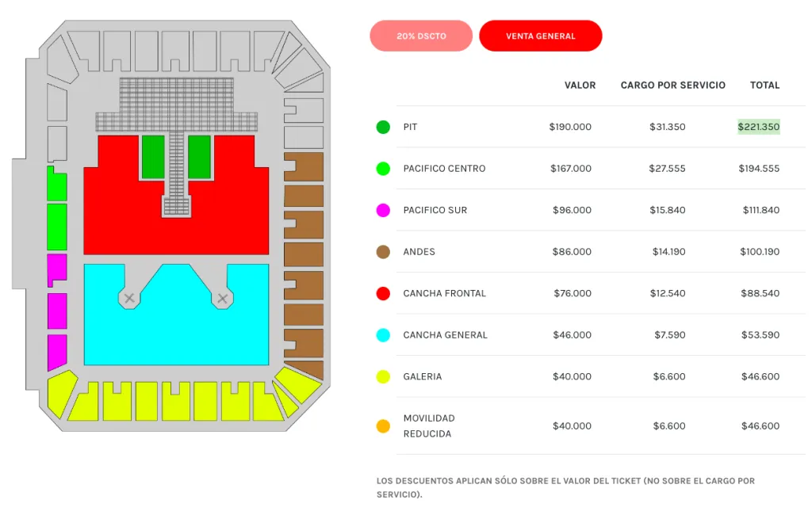Select the right green PIT block on map
This screenshot has width=812, height=515.
tap(199, 156)
